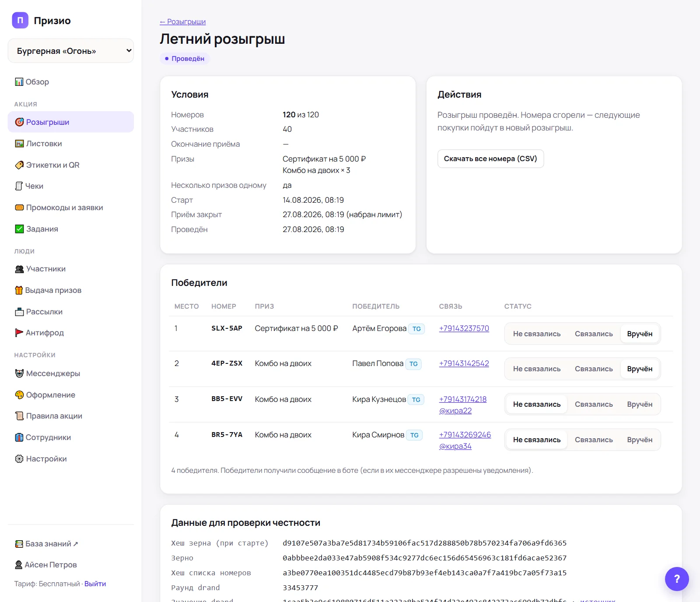Viewport: 700px width, 602px height.
Task: Click the Мессенджеры icon
Action: 19,373
